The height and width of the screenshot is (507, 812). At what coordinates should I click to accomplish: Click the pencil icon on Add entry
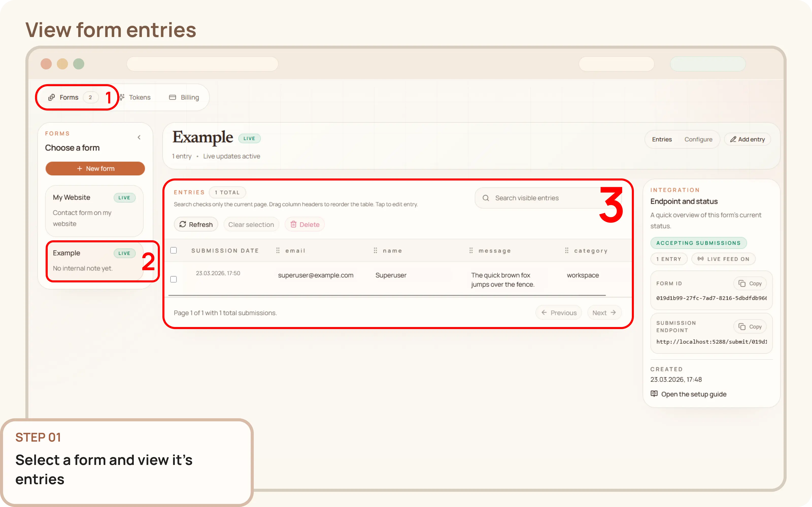734,139
